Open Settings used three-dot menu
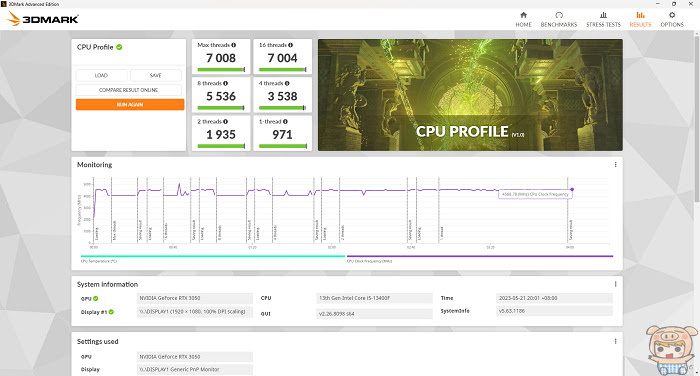The image size is (700, 376). 616,341
